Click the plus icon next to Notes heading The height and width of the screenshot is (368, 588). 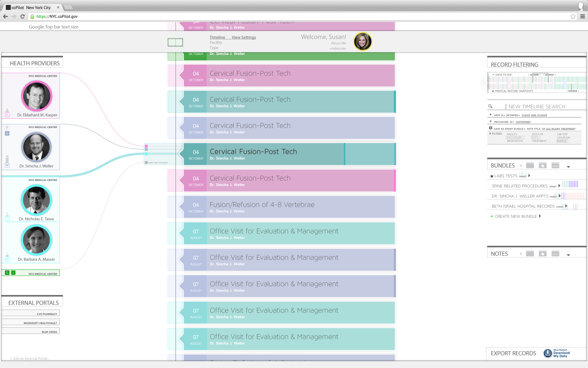[x=521, y=254]
